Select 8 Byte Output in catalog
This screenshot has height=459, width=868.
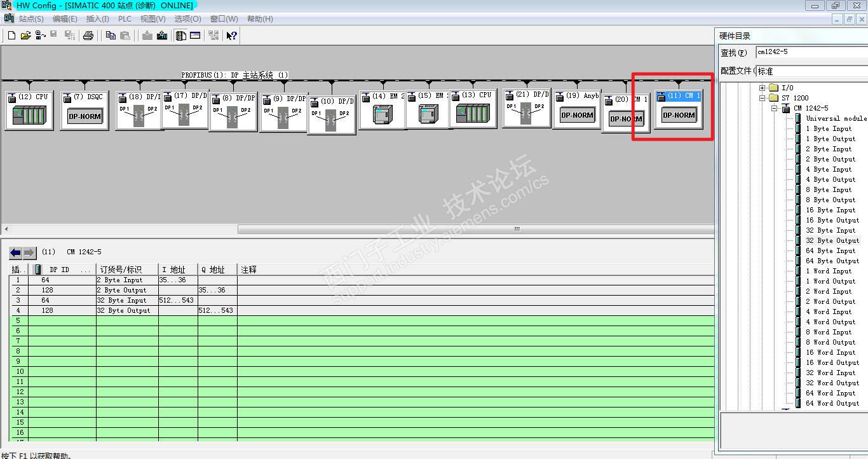(x=831, y=200)
